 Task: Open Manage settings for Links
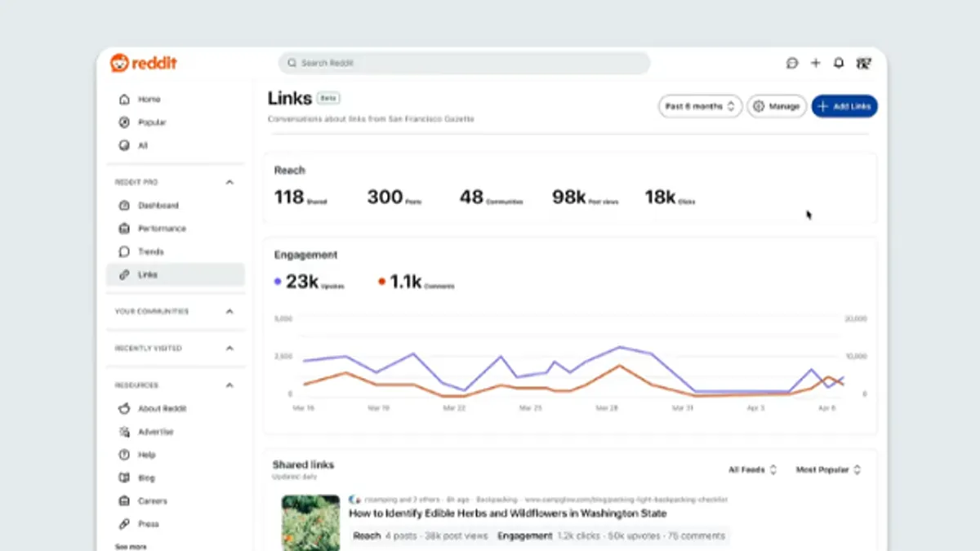point(776,106)
